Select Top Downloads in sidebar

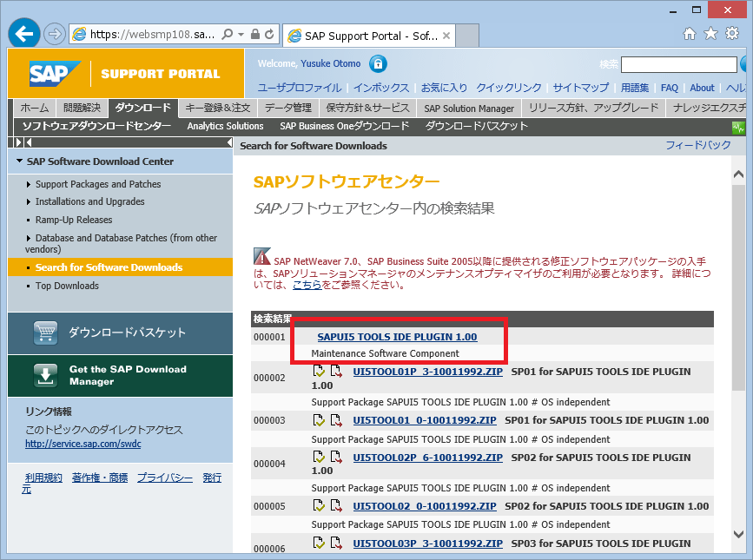[x=67, y=286]
